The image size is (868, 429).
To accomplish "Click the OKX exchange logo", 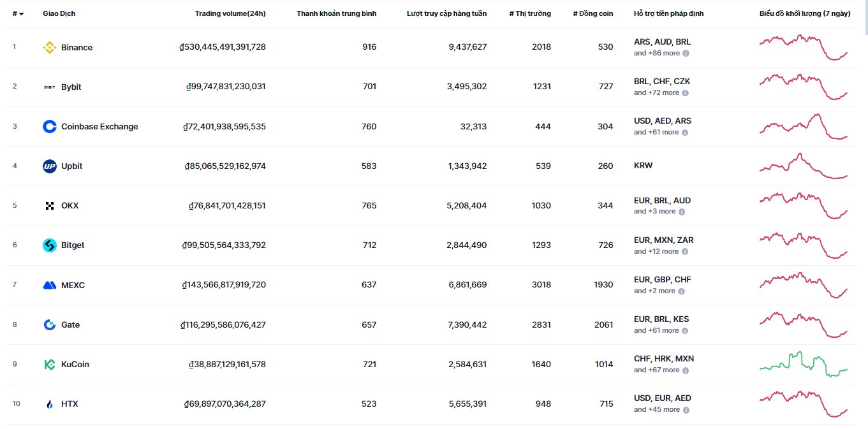I will (x=50, y=205).
